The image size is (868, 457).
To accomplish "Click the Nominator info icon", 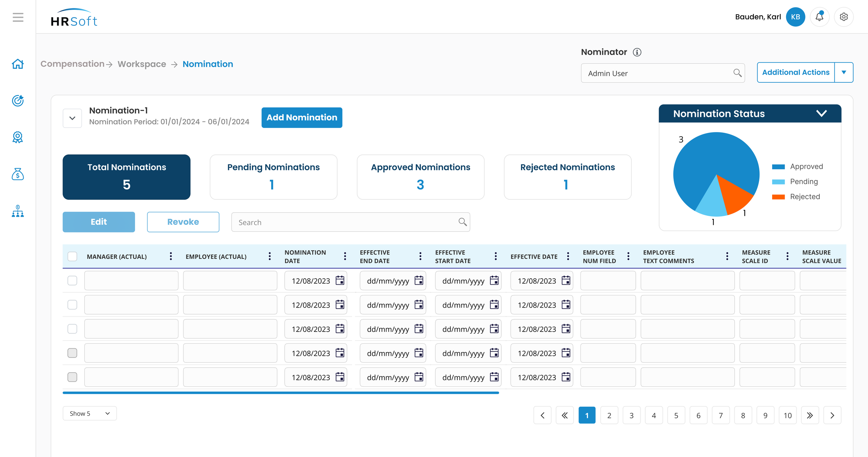I will pyautogui.click(x=637, y=52).
